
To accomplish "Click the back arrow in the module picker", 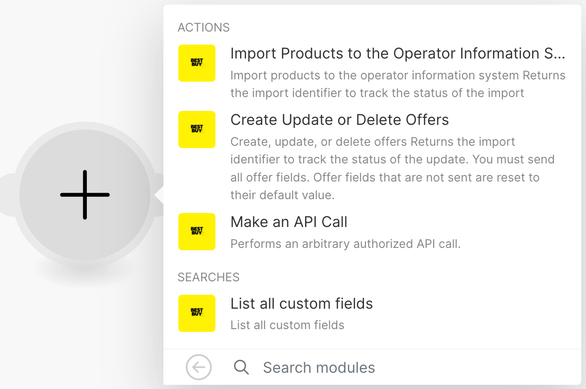I will pyautogui.click(x=198, y=367).
